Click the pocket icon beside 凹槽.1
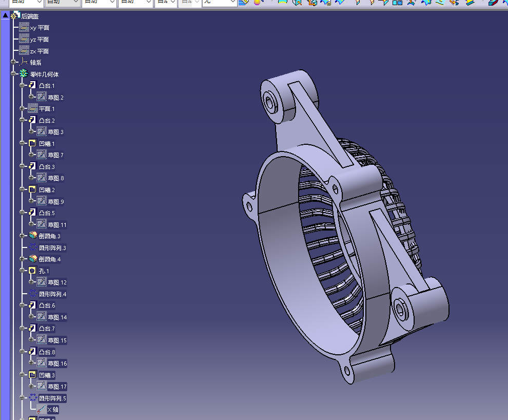 [32, 143]
